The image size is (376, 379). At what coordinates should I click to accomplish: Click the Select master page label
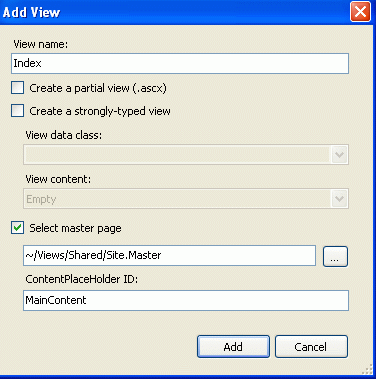coord(75,228)
